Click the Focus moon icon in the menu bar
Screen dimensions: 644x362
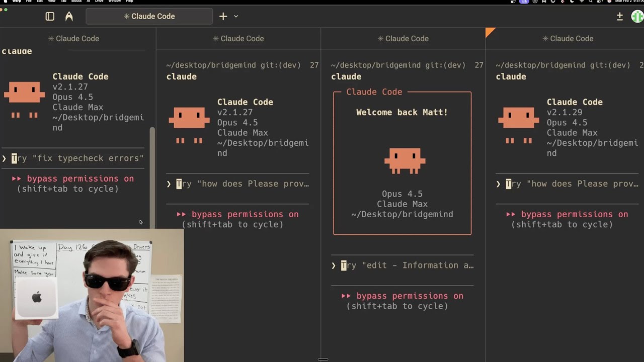[572, 2]
